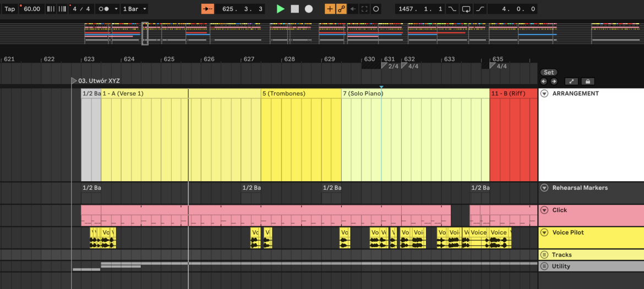Select the Tracks group name
This screenshot has height=289, width=644.
562,255
